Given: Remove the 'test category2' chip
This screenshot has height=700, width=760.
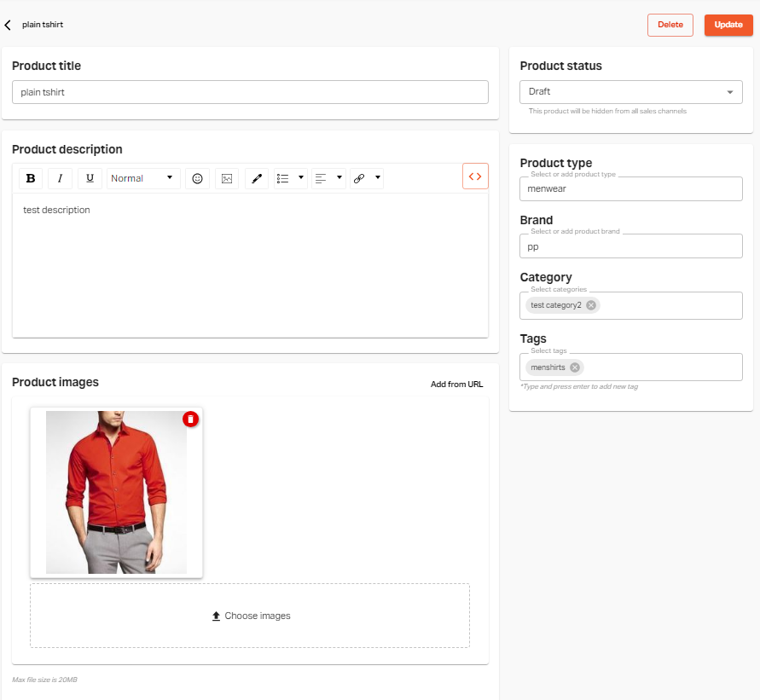Looking at the screenshot, I should click(x=591, y=305).
